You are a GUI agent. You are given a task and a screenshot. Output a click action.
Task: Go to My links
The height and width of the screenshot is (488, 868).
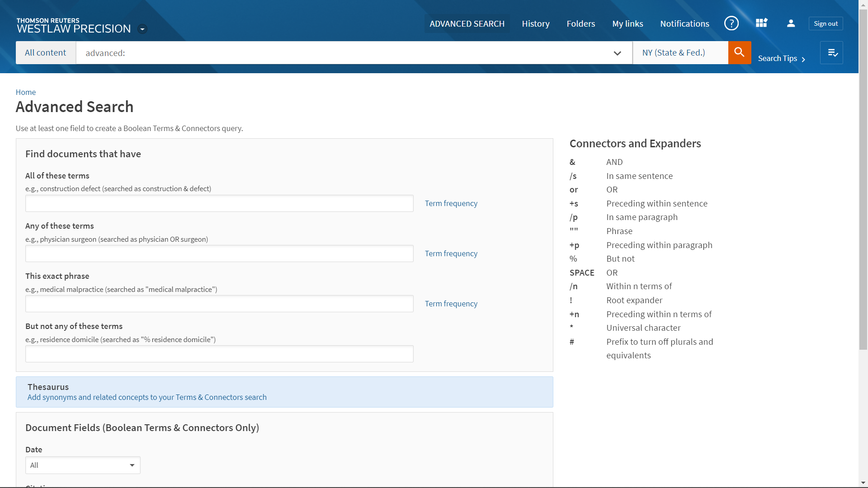[x=627, y=23]
